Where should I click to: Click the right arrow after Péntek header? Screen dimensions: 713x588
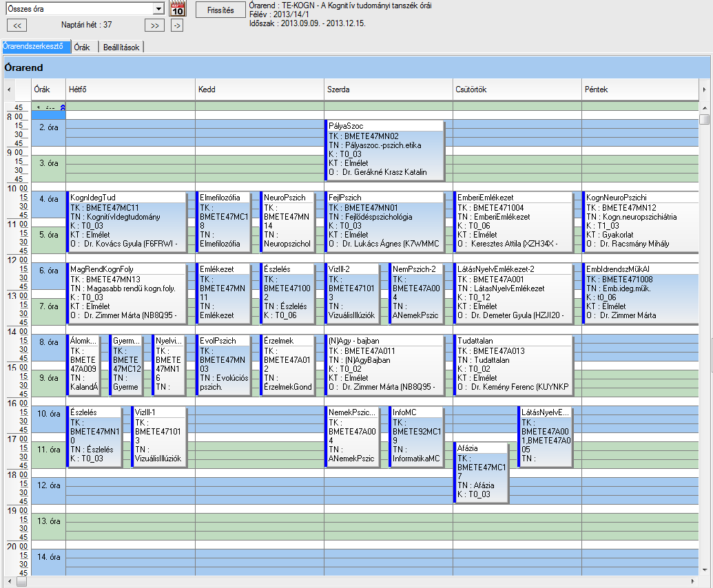coord(704,90)
